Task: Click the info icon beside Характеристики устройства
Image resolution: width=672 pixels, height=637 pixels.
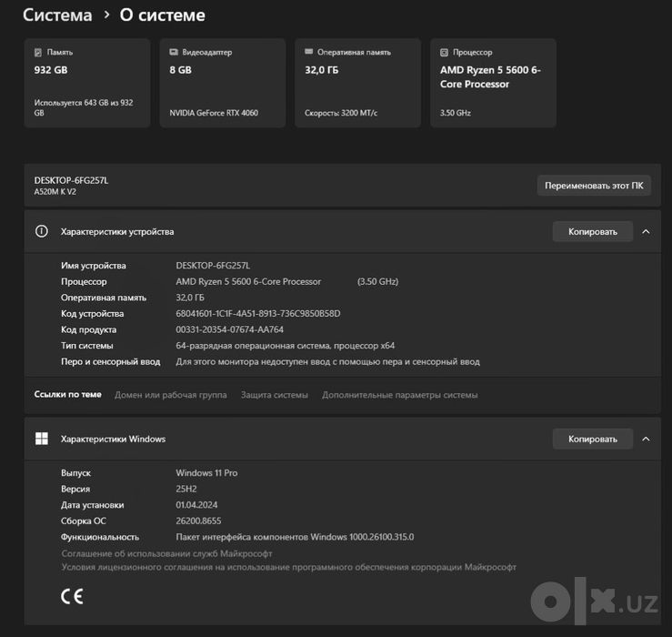Action: pos(42,232)
